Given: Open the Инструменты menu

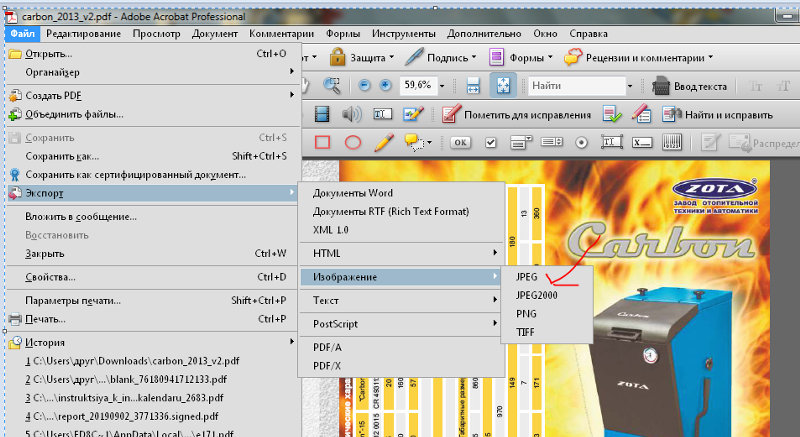Looking at the screenshot, I should [x=404, y=34].
